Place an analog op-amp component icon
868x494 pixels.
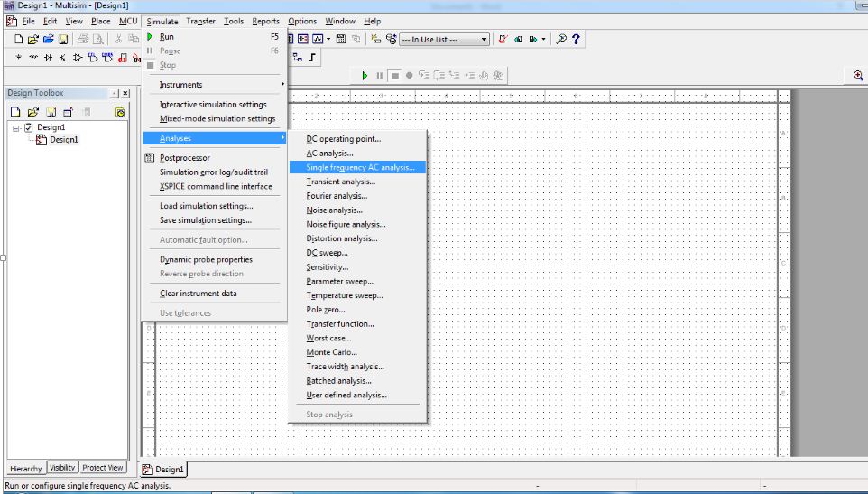coord(78,58)
